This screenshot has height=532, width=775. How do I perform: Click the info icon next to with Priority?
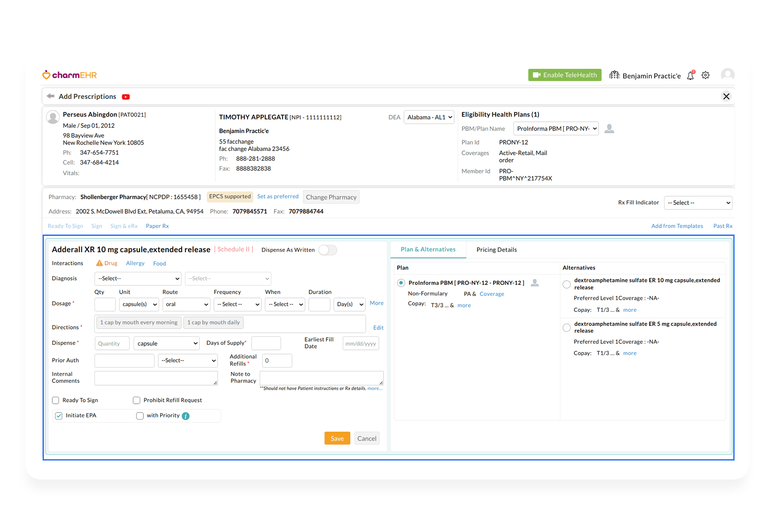click(x=186, y=416)
